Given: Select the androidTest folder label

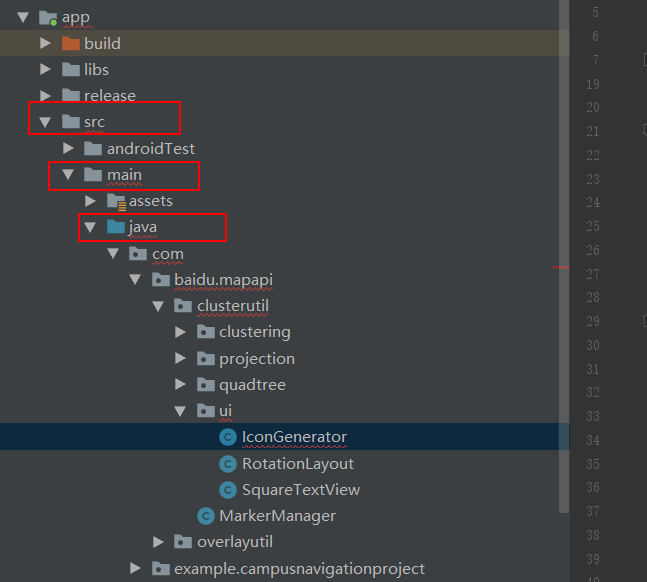Looking at the screenshot, I should 151,148.
